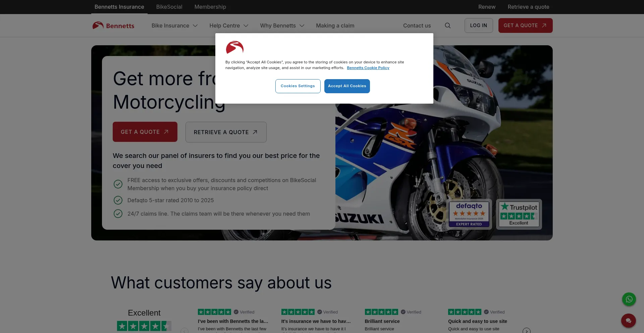Expand the Help Centre menu chevron
This screenshot has width=644, height=333.
click(246, 26)
